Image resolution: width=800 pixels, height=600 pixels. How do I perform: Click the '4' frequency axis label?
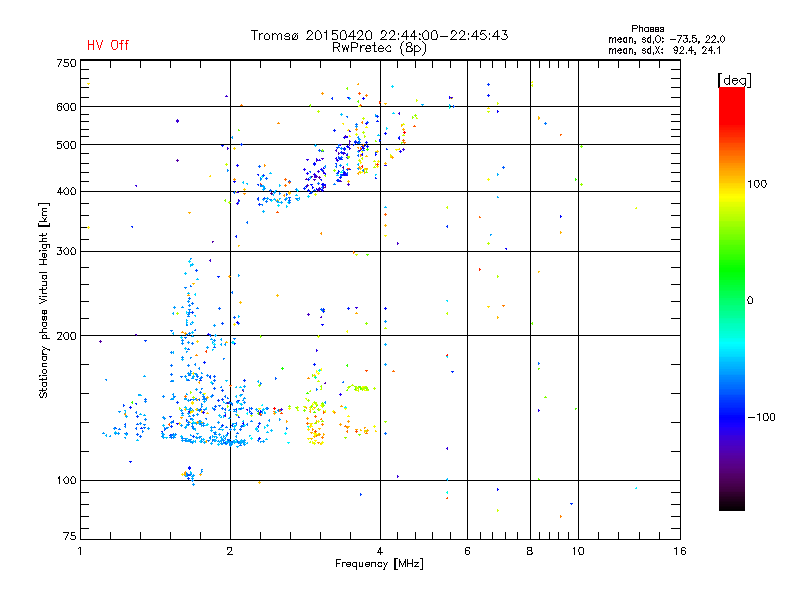(380, 551)
